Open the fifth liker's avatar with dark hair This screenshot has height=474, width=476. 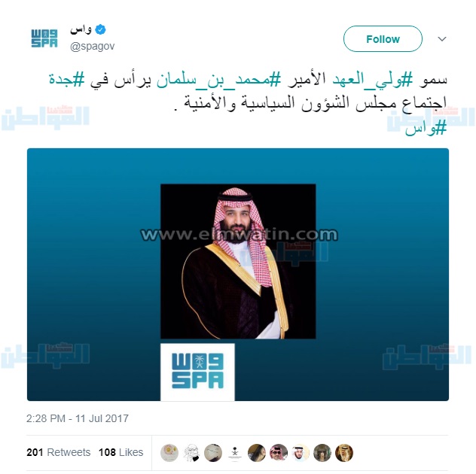pos(257,453)
